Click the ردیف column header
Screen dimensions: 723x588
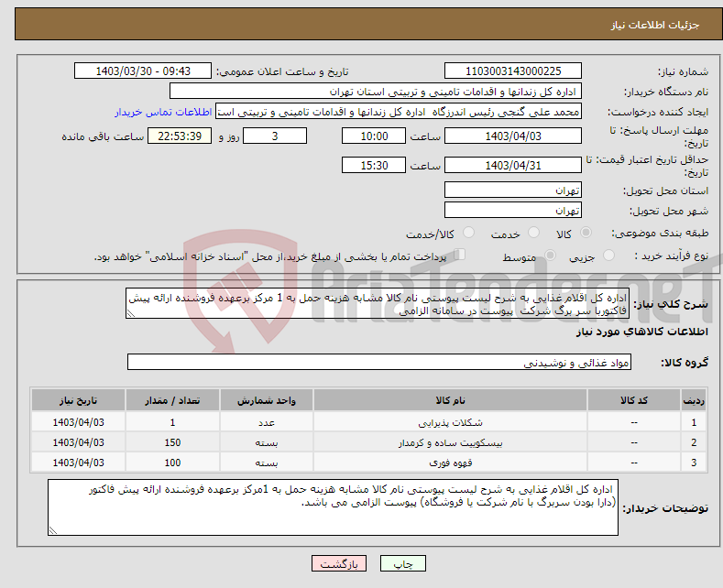[694, 400]
